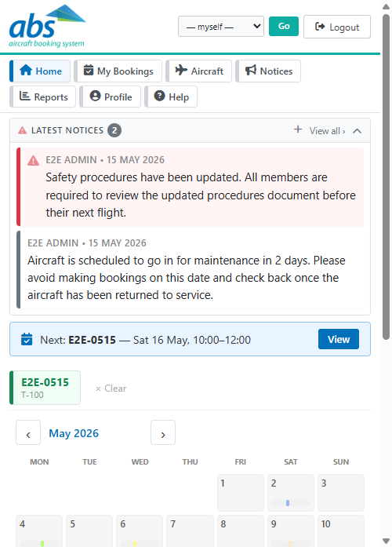Collapse the Latest Notices panel
Image resolution: width=392 pixels, height=547 pixels.
coord(357,131)
